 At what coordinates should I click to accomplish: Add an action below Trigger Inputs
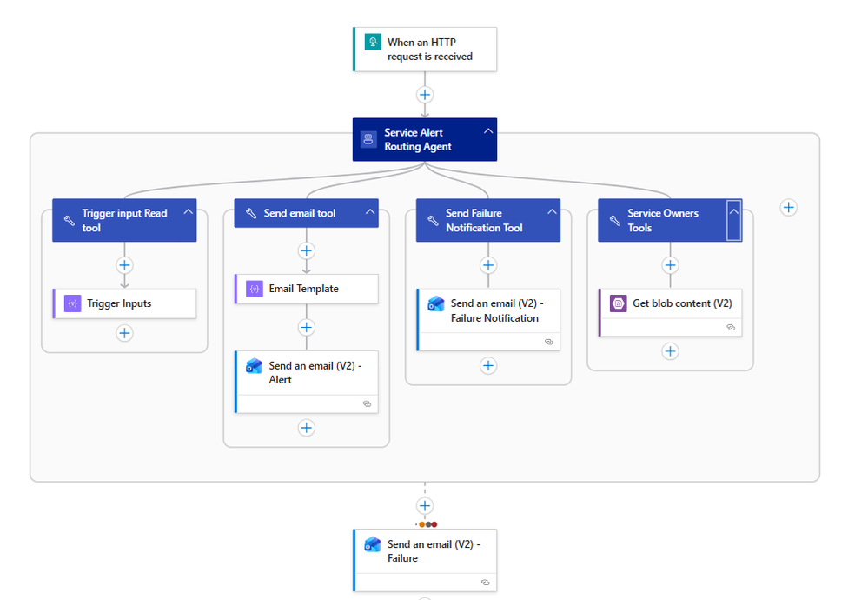click(124, 333)
